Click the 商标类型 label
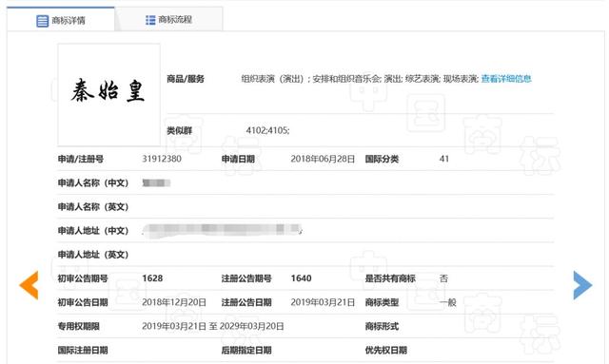The image size is (609, 364). click(x=382, y=302)
